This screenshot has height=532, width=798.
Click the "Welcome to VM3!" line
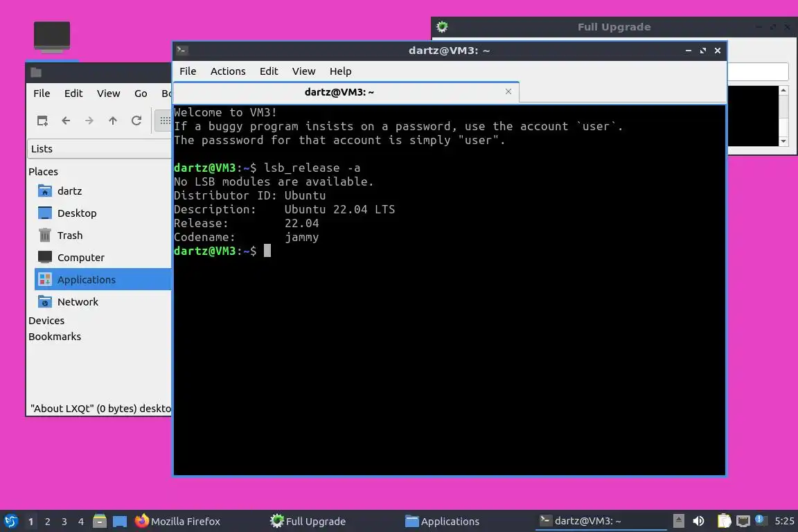(225, 112)
